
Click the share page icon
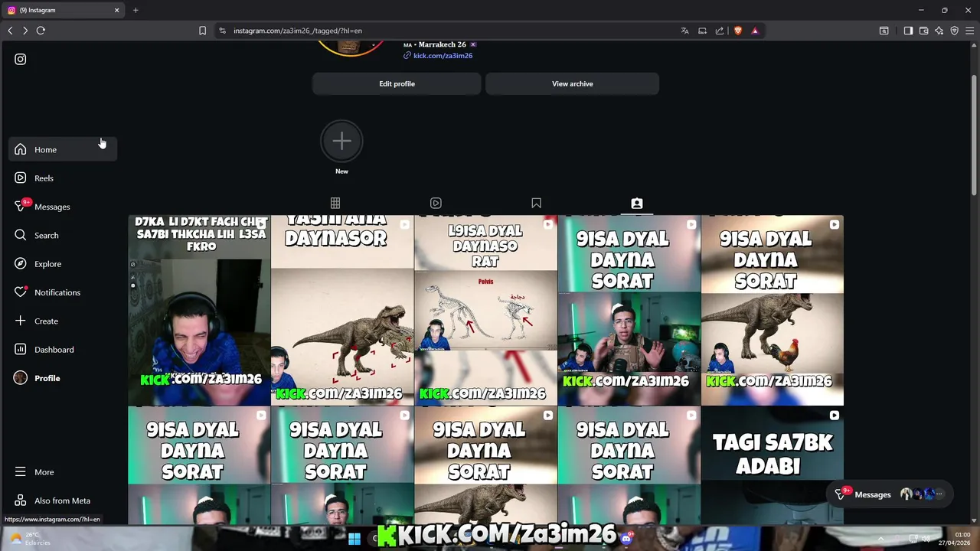coord(720,31)
